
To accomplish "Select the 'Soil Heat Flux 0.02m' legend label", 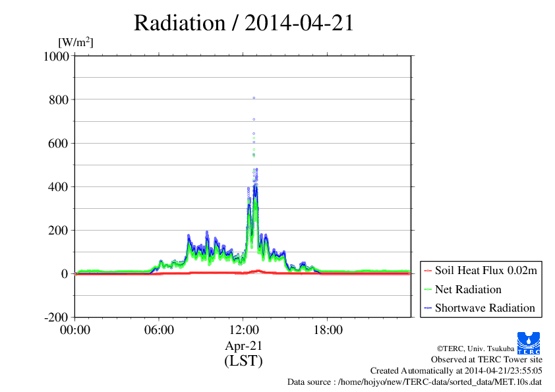I will click(x=486, y=270).
